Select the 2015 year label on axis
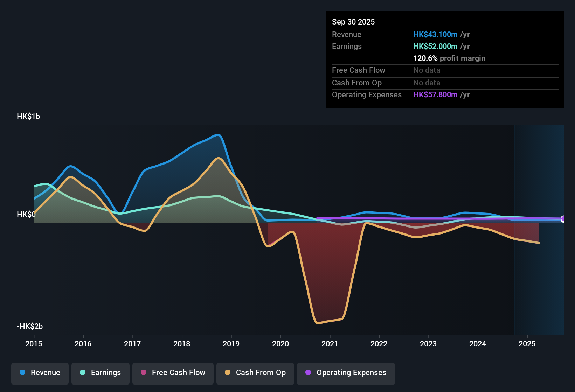The width and height of the screenshot is (575, 392). click(x=34, y=344)
